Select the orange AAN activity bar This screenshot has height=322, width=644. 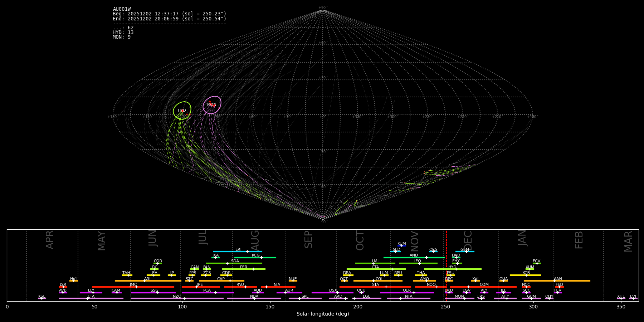(x=572, y=281)
